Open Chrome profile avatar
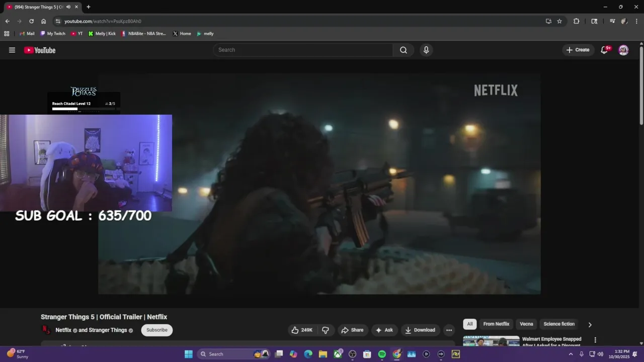The image size is (644, 362). pos(624,21)
